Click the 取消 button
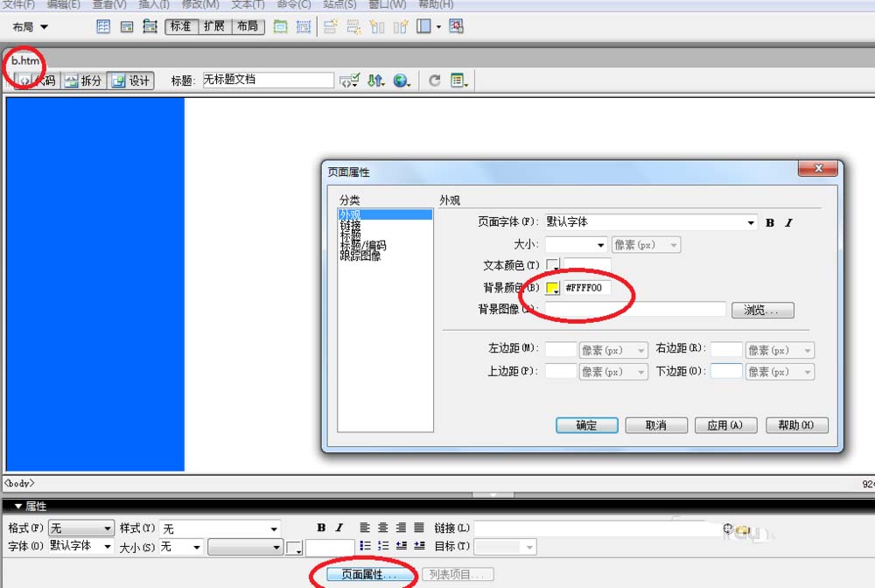Image resolution: width=875 pixels, height=588 pixels. pyautogui.click(x=656, y=425)
